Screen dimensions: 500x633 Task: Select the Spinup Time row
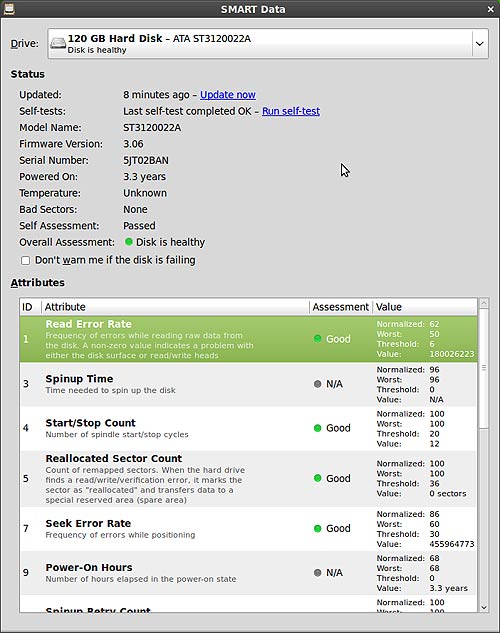click(x=248, y=384)
